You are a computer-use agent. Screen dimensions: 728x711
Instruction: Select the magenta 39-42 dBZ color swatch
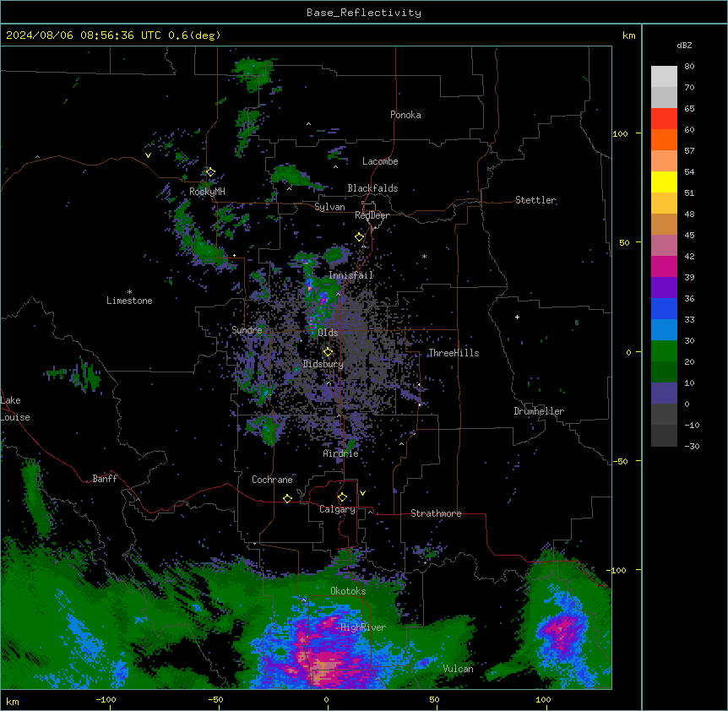pos(664,266)
